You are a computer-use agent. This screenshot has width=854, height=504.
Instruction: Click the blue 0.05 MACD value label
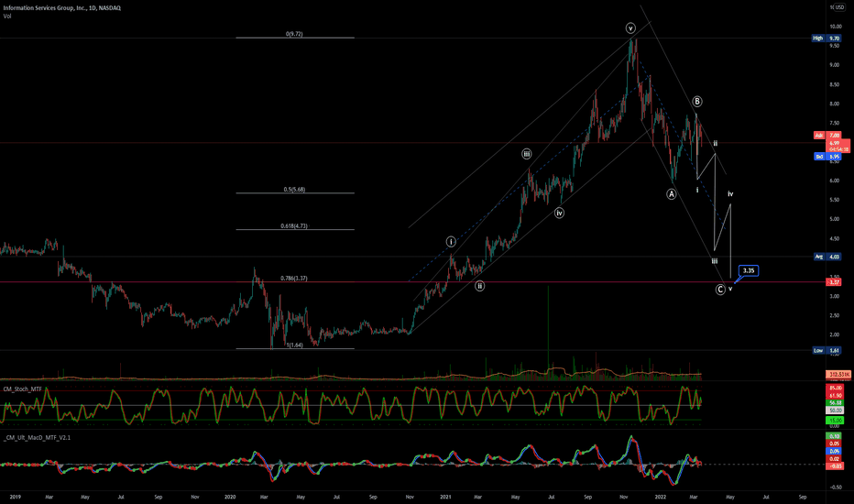tap(834, 451)
